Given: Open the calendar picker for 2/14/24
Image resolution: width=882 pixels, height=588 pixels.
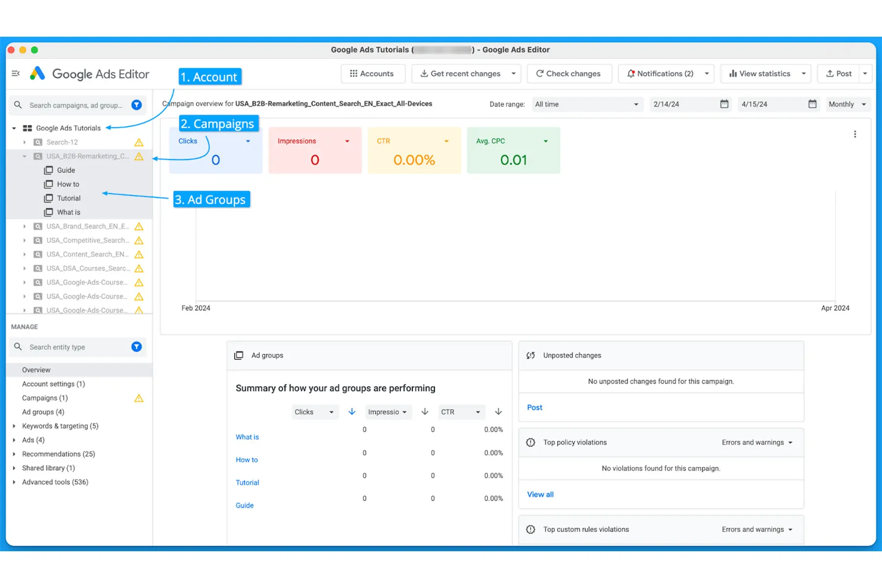Looking at the screenshot, I should click(724, 104).
